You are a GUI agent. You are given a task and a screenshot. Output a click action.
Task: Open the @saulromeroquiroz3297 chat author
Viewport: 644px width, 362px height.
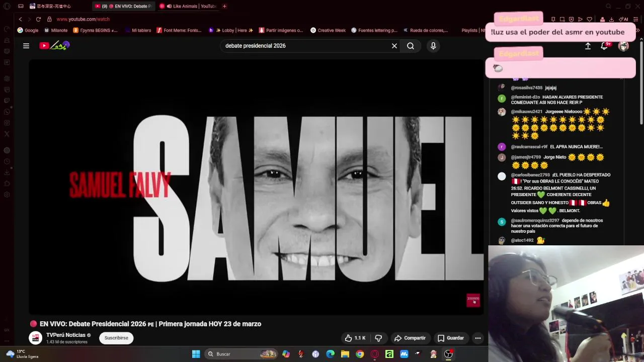click(535, 220)
